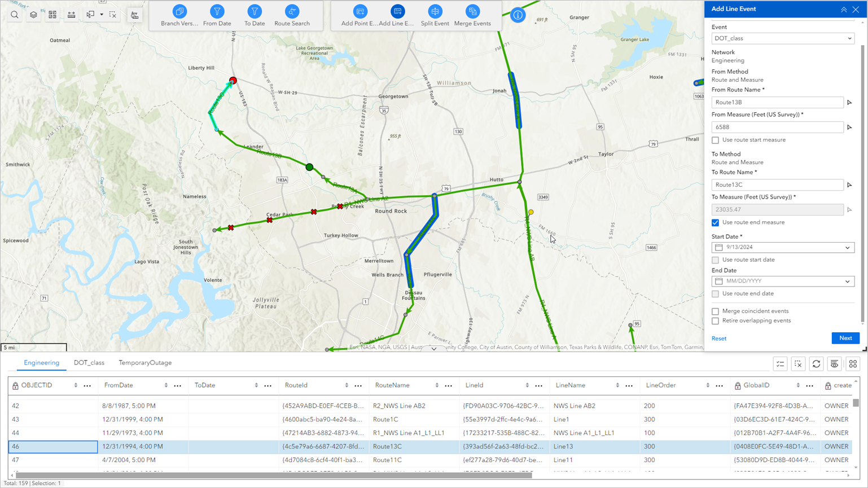Expand the selection tool dropdown arrow

pyautogui.click(x=103, y=15)
